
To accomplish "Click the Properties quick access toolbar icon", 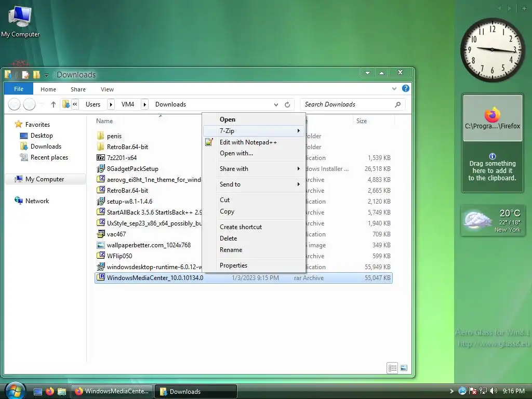I will (25, 74).
